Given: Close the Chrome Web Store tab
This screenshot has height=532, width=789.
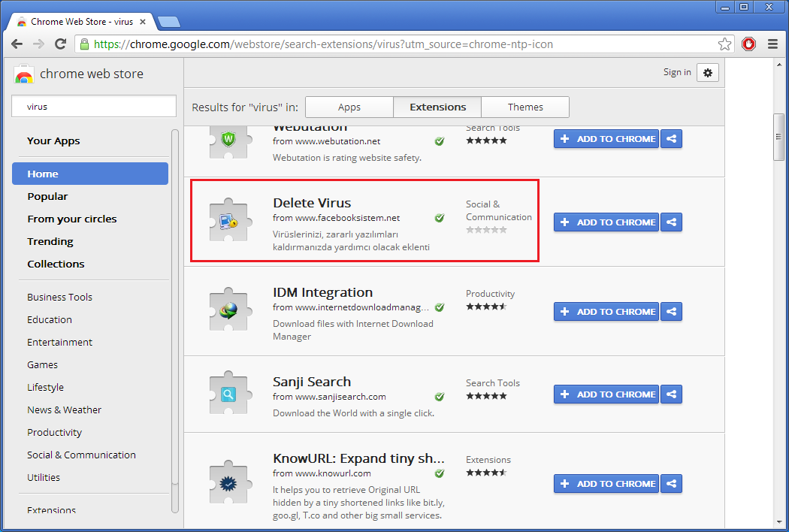Looking at the screenshot, I should tap(143, 22).
